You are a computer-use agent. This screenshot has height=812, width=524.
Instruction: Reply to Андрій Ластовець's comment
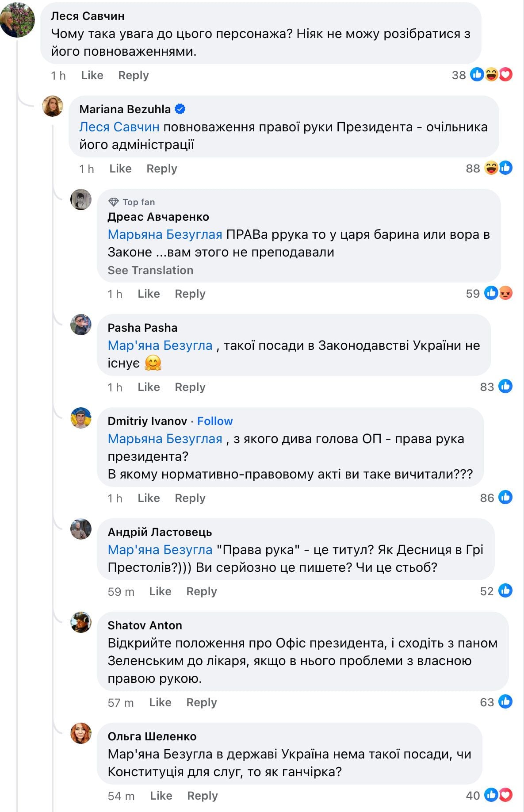[202, 591]
